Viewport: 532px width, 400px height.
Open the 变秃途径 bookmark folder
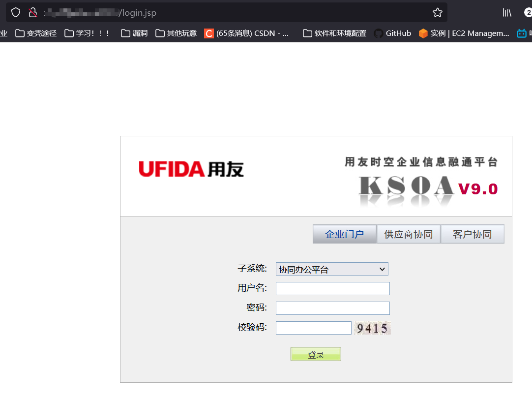(36, 33)
